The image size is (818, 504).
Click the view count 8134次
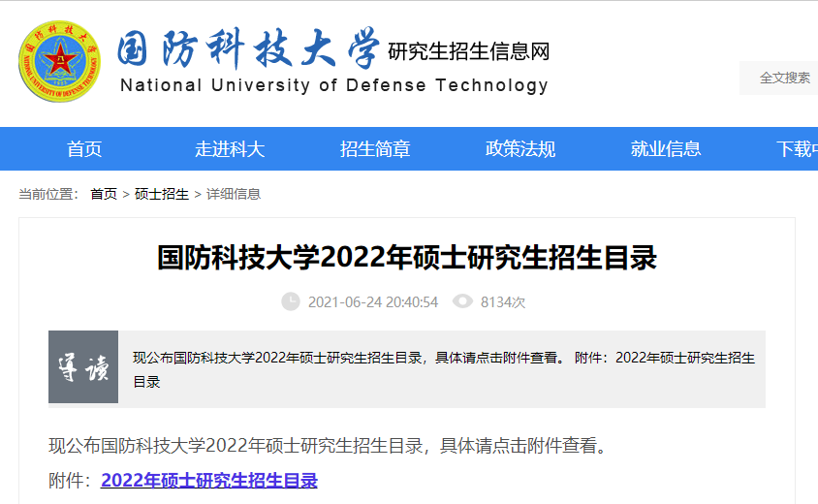[x=503, y=302]
